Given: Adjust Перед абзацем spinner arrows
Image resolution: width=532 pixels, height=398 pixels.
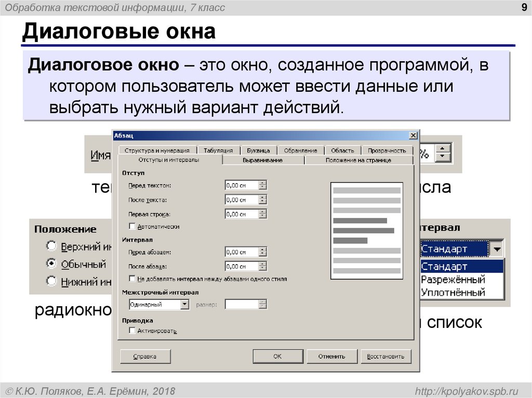Looking at the screenshot, I should pos(262,252).
